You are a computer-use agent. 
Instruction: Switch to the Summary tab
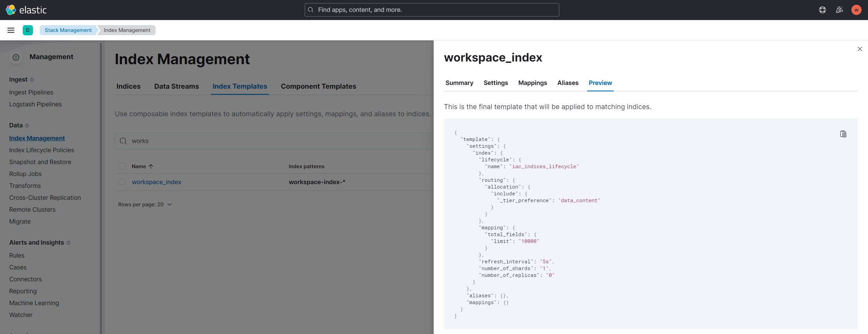[459, 83]
